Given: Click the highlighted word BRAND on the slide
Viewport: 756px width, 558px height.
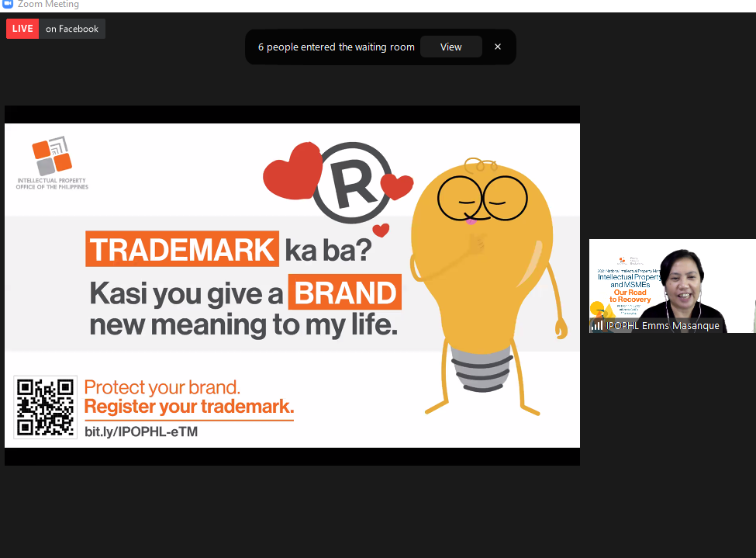Looking at the screenshot, I should [x=344, y=293].
